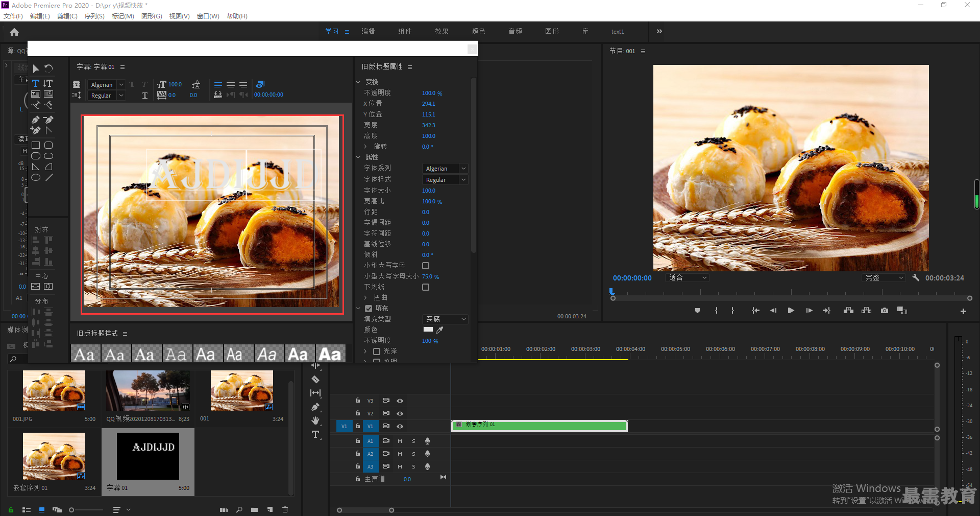This screenshot has height=516, width=980.
Task: Click the project thumbnail size slider
Action: [x=86, y=510]
